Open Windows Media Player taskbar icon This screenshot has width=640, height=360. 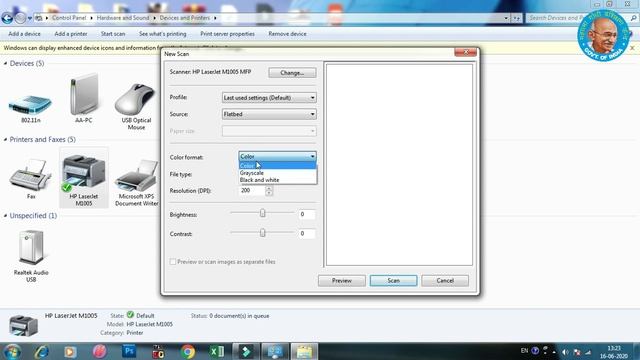click(70, 351)
